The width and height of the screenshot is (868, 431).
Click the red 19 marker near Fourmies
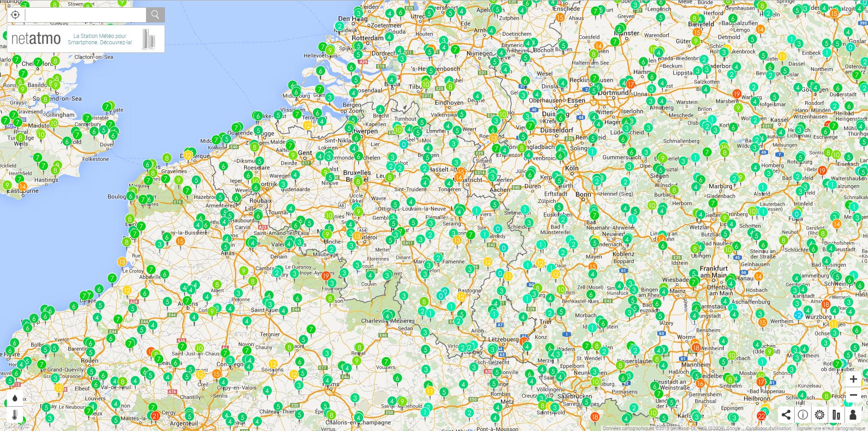click(325, 276)
